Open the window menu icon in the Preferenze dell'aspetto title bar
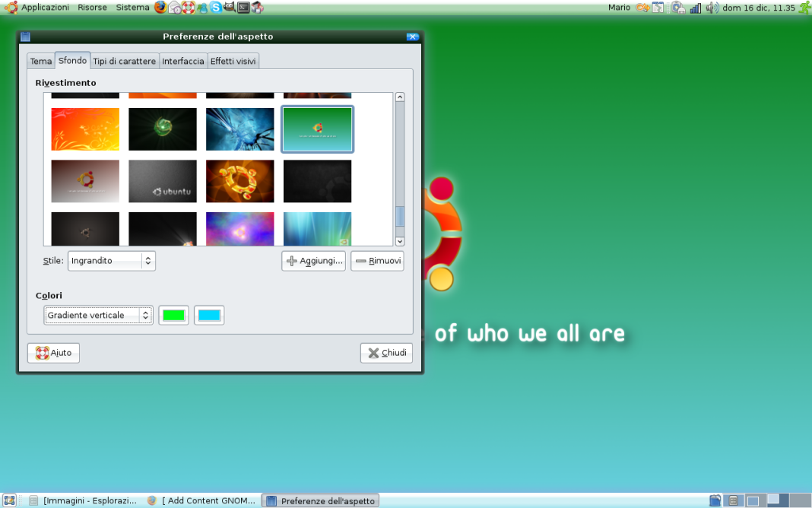812x508 pixels. pos(25,37)
